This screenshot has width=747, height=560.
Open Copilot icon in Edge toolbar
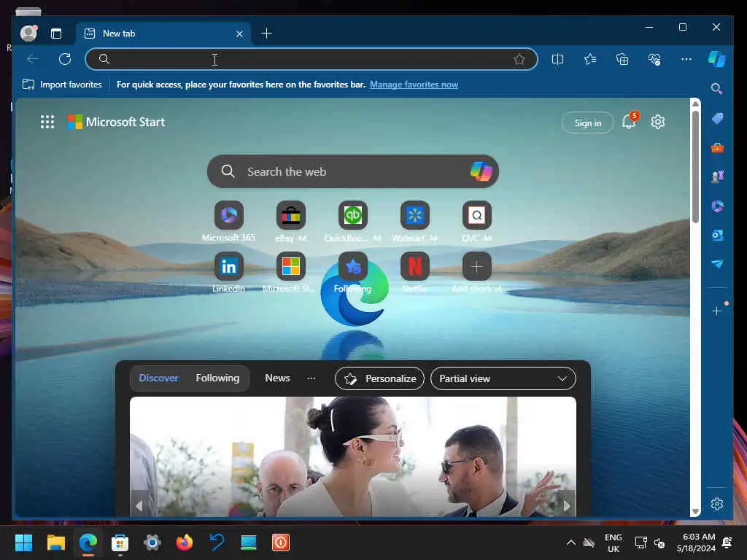coord(716,59)
